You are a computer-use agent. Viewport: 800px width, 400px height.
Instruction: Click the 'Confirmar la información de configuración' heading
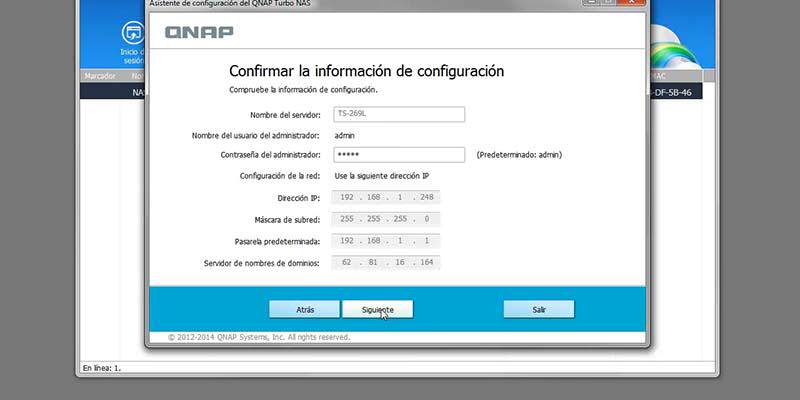pyautogui.click(x=366, y=71)
